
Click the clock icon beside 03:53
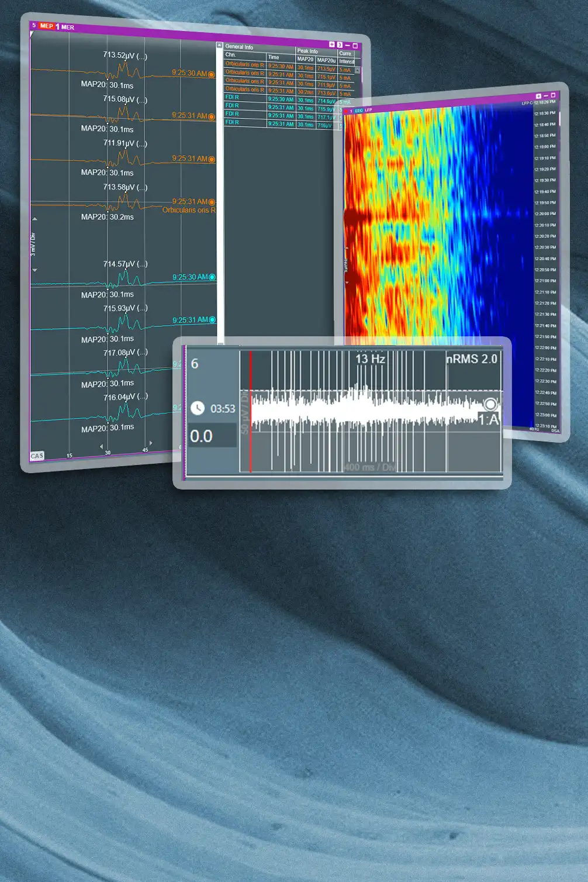click(198, 408)
